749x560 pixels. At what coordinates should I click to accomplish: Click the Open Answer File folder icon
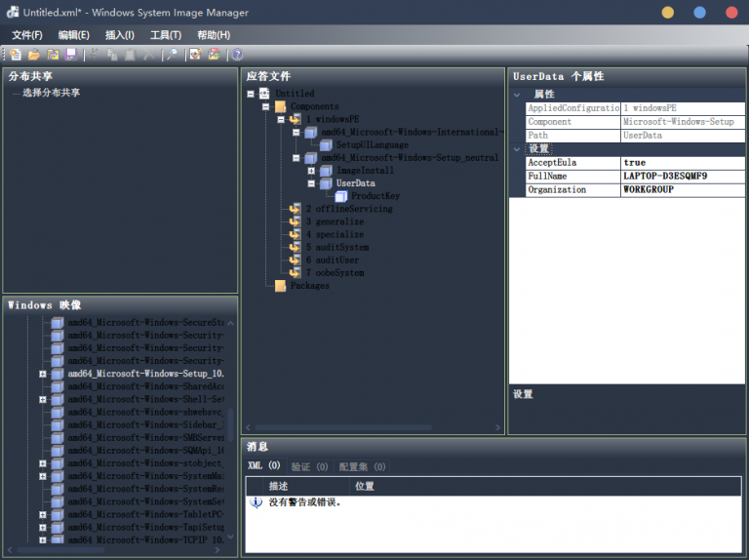(34, 55)
